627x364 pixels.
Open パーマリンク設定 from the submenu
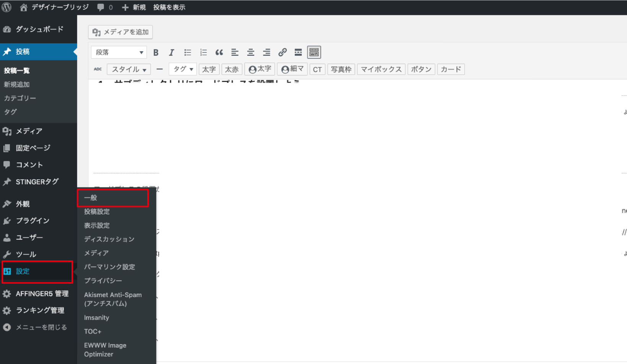(x=109, y=267)
